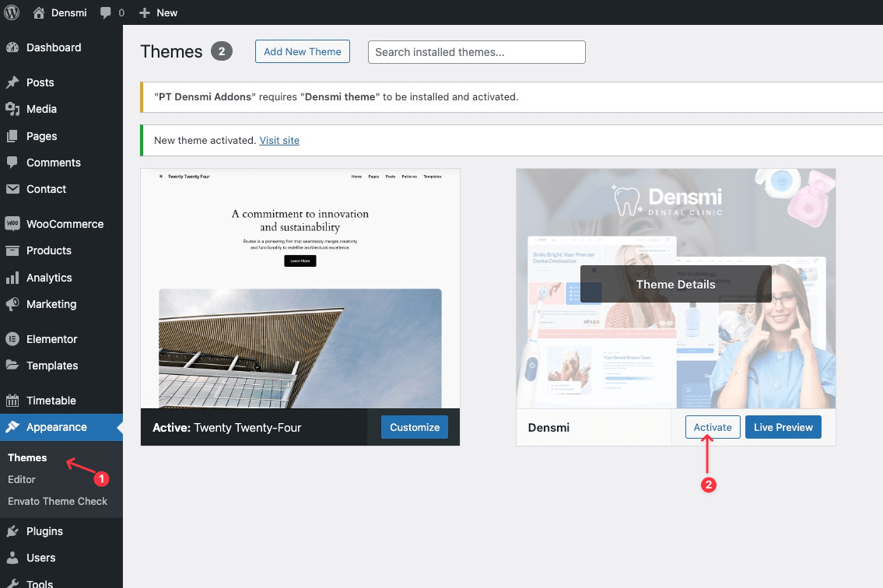
Task: Expand the Appearance menu
Action: pyautogui.click(x=56, y=427)
